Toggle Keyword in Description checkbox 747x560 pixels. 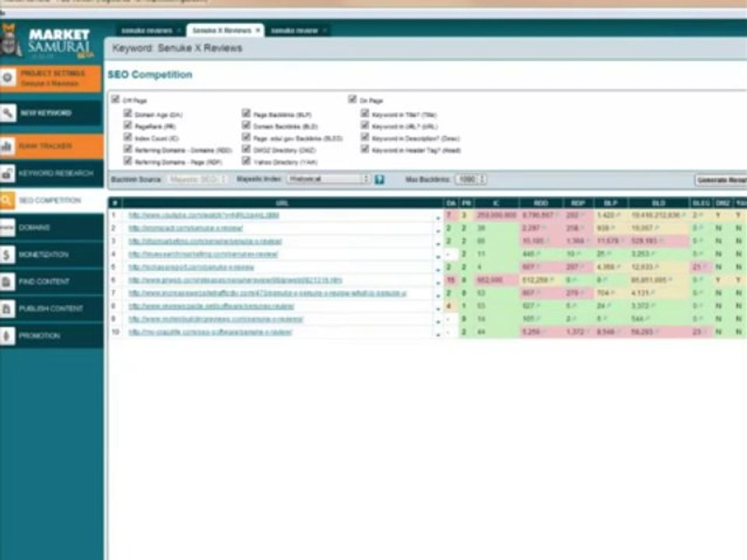[x=364, y=137]
